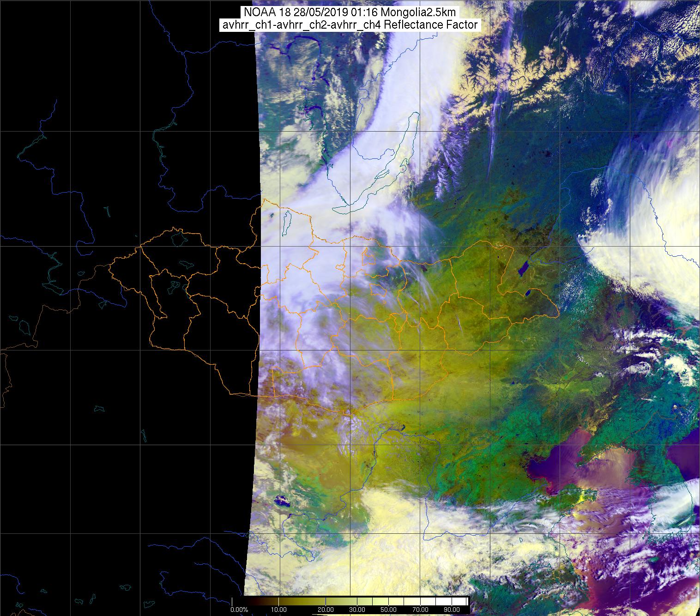Click the 'avhrr_ch1-avhrr_ch2-avhrr_ch4 Reflectance Factor' caption

click(x=350, y=25)
